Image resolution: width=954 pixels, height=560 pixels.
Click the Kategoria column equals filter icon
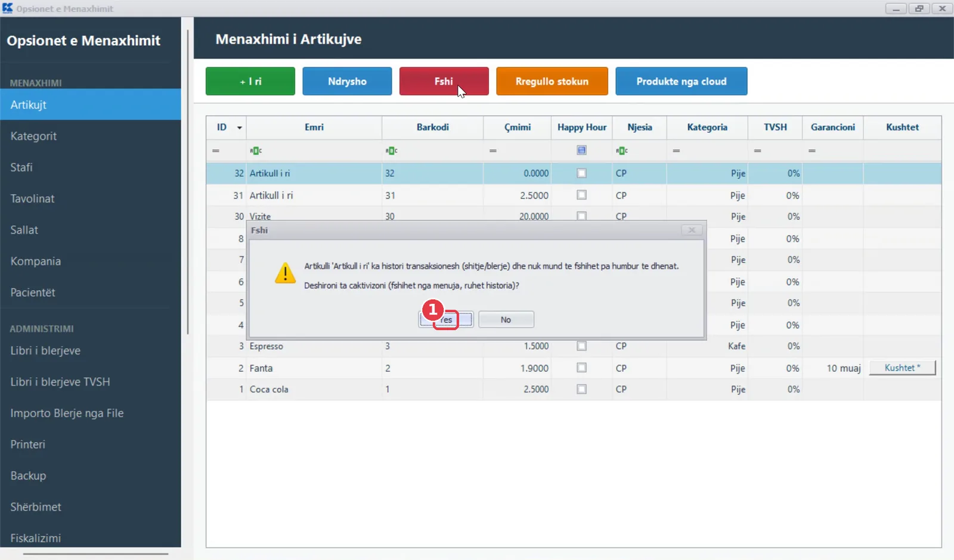(x=676, y=151)
